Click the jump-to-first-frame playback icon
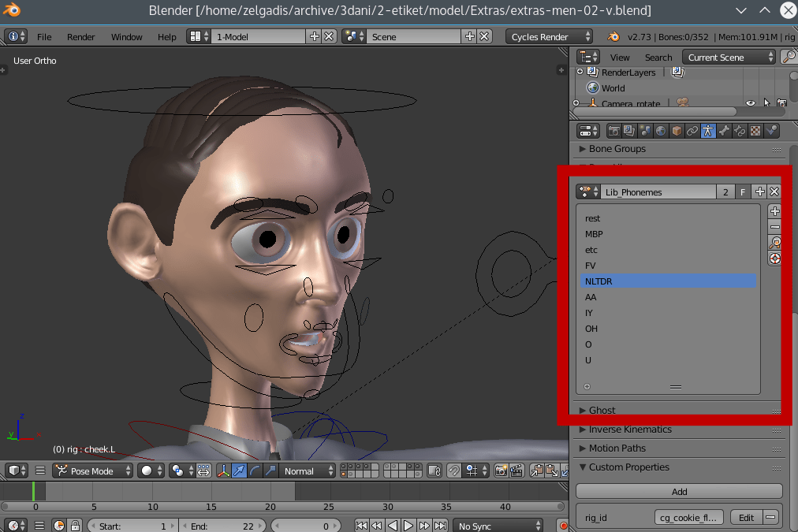The height and width of the screenshot is (532, 798). coord(360,525)
